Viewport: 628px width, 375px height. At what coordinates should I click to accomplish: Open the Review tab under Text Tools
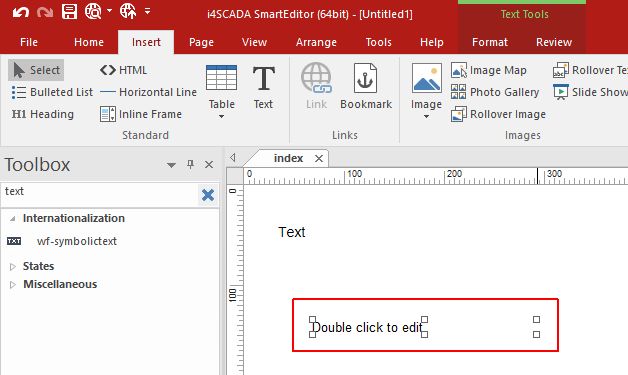pos(554,42)
